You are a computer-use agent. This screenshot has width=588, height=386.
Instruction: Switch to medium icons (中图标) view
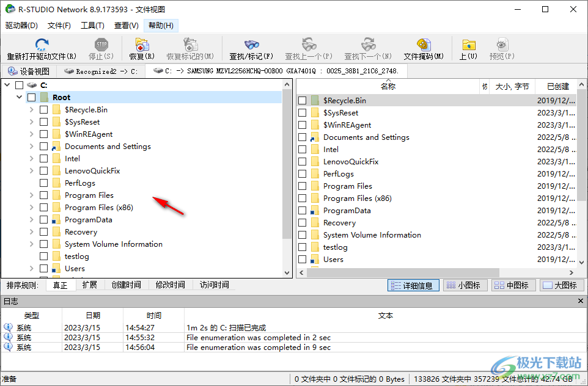[513, 286]
